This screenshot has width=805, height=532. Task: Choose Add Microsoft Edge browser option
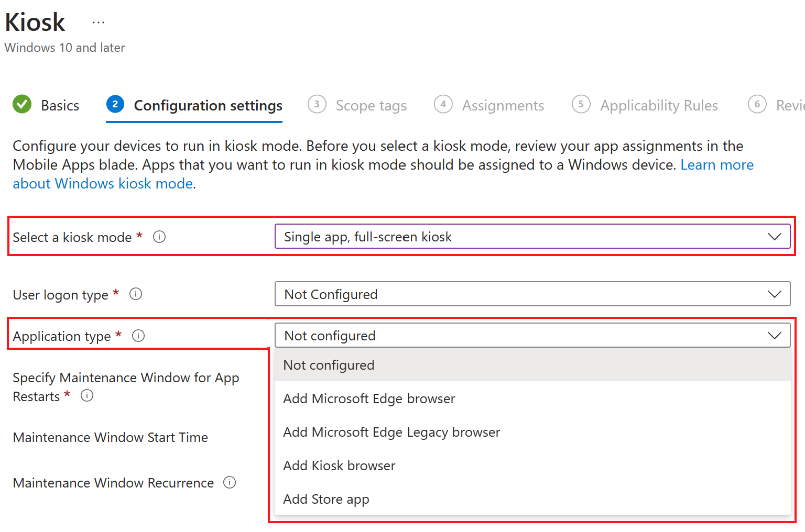369,399
